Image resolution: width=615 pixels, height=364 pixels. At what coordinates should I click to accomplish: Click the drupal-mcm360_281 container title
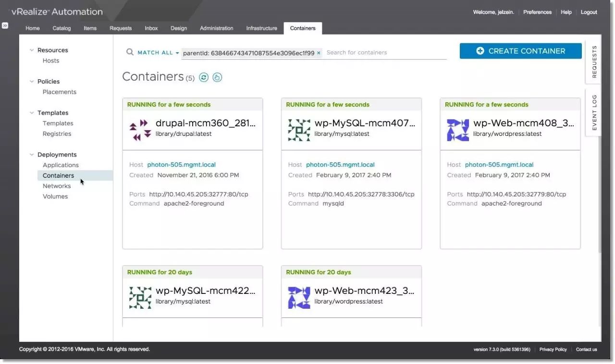pos(206,123)
